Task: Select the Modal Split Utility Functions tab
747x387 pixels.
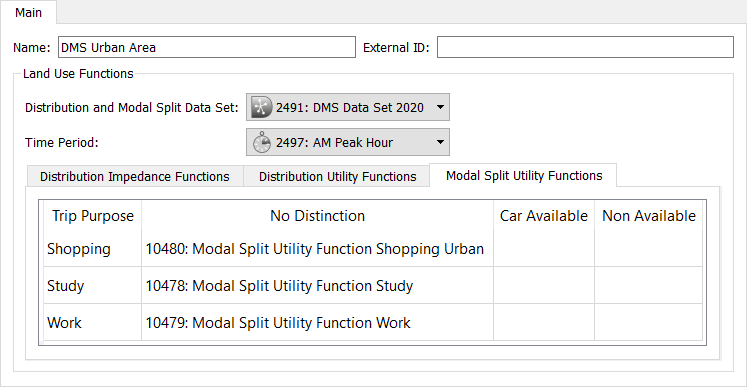Action: point(524,175)
